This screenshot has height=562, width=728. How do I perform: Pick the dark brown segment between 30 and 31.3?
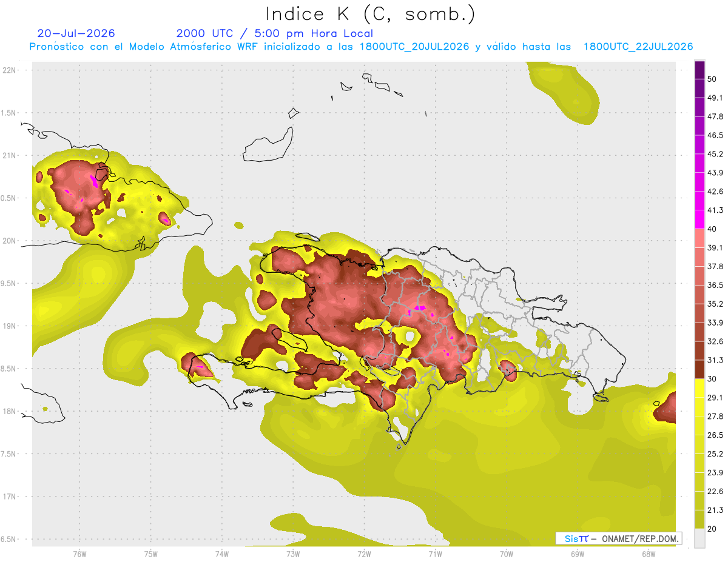coord(699,369)
